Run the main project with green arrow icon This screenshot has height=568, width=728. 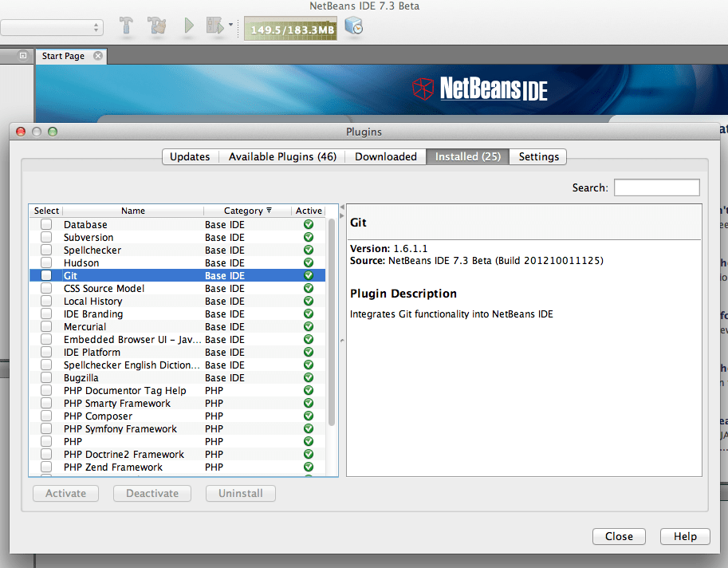(x=187, y=26)
